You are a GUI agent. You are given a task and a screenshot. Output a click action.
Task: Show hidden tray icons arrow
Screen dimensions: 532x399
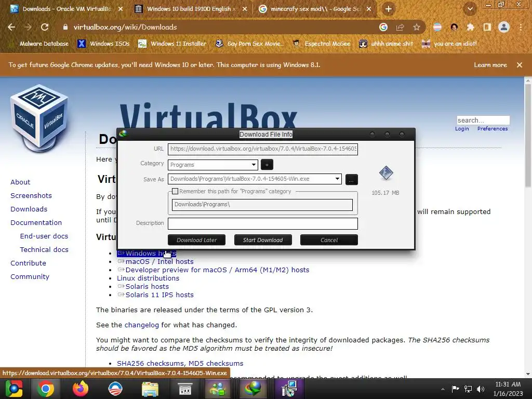(x=443, y=389)
